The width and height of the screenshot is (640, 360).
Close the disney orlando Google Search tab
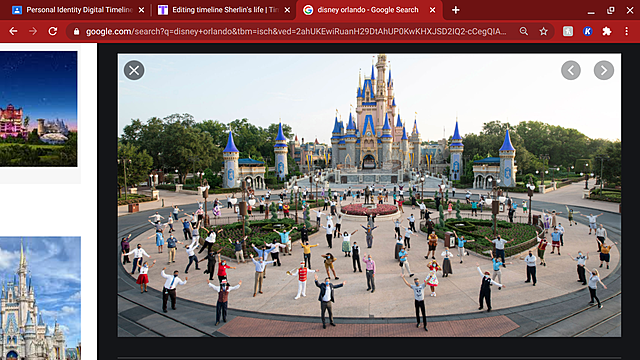tap(432, 10)
